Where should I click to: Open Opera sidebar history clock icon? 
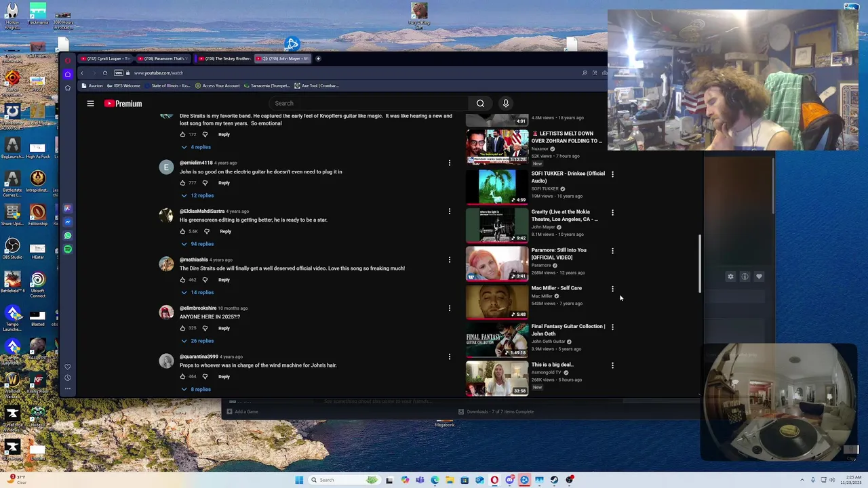68,378
